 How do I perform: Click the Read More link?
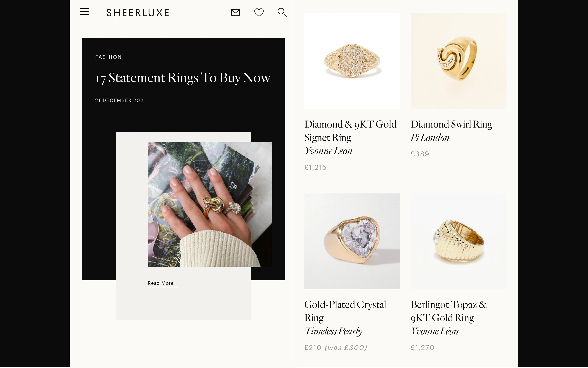(x=161, y=283)
